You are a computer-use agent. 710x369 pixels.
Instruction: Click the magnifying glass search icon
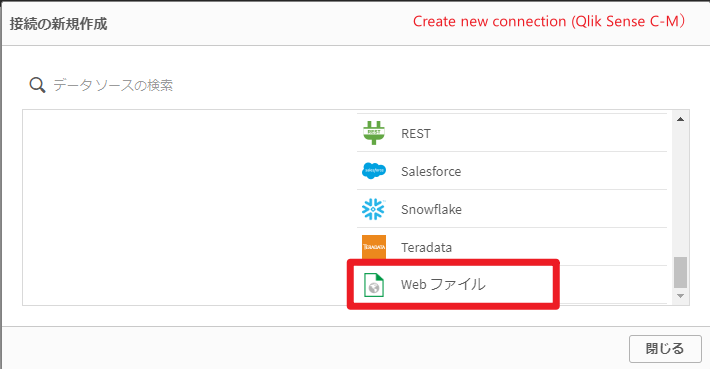click(x=37, y=85)
